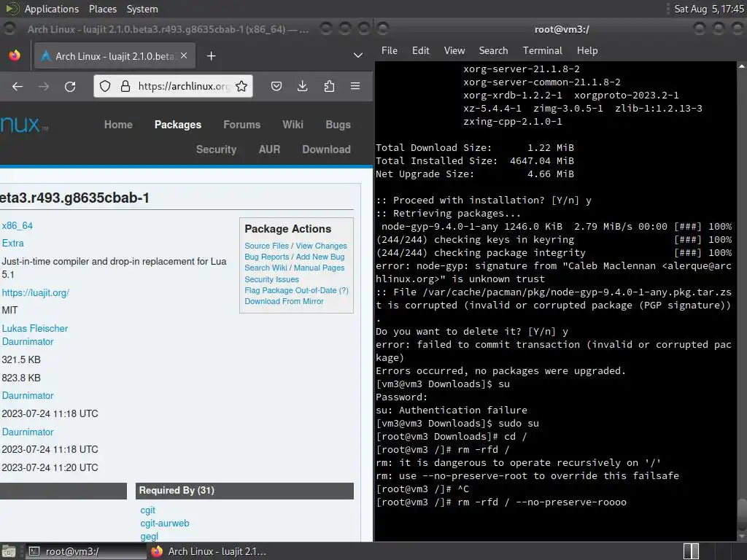747x560 pixels.
Task: Reload the Arch Linux page
Action: coord(70,86)
